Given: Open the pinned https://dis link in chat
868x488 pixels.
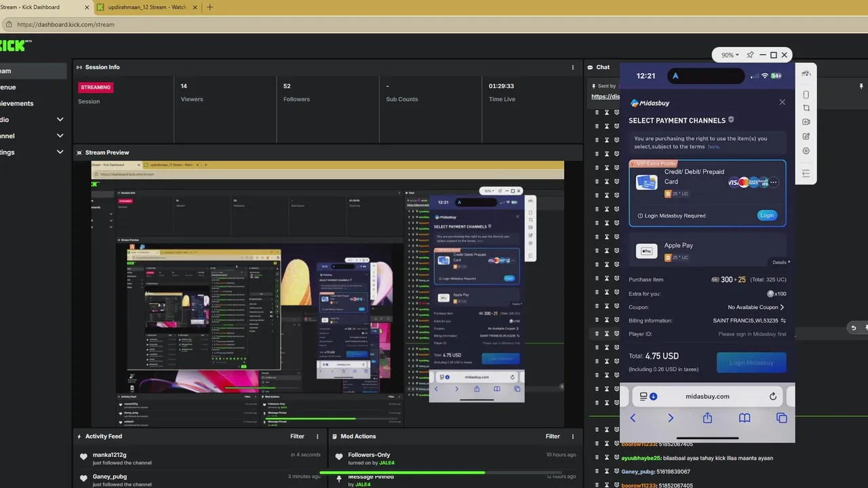Looking at the screenshot, I should [x=606, y=96].
